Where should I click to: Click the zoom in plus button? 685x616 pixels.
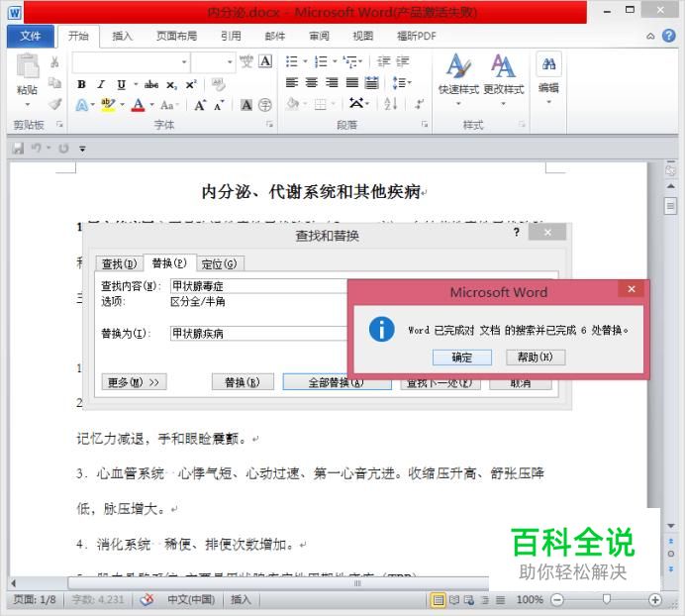(x=654, y=600)
